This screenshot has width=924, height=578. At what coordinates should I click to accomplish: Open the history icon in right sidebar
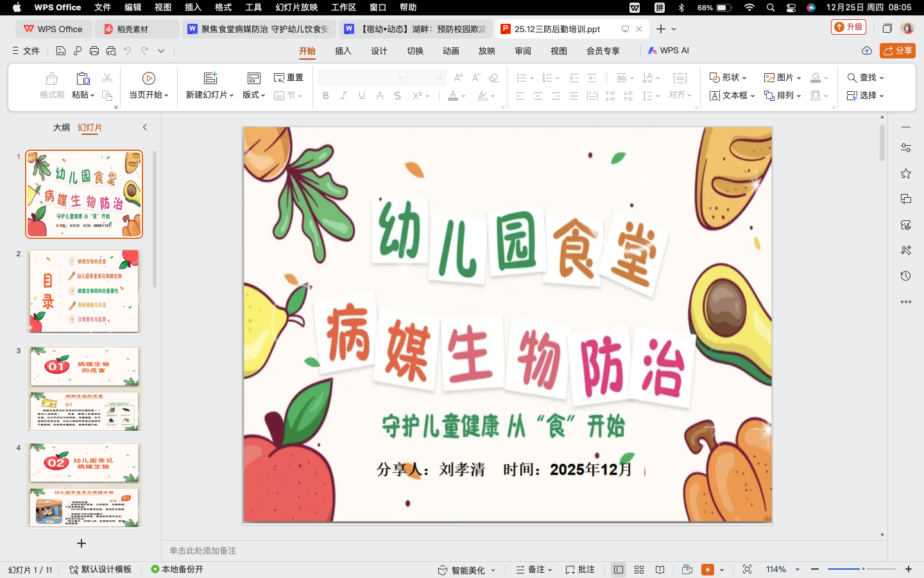tap(905, 276)
